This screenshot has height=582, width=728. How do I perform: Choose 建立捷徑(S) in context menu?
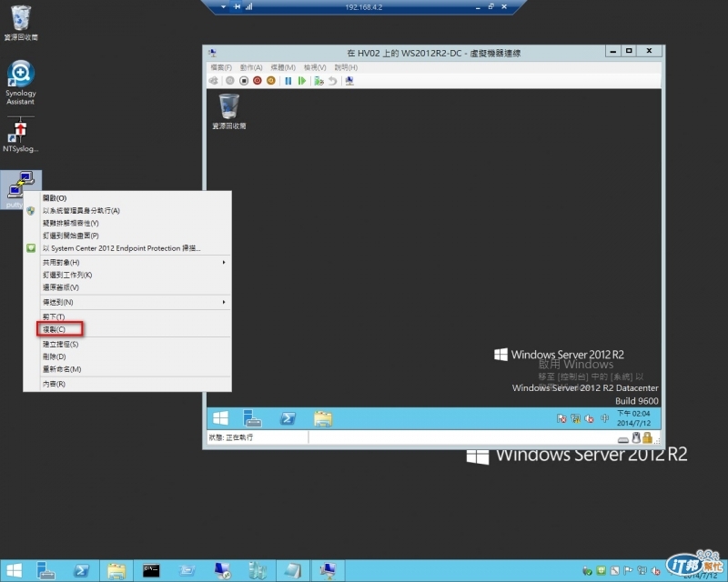127,344
